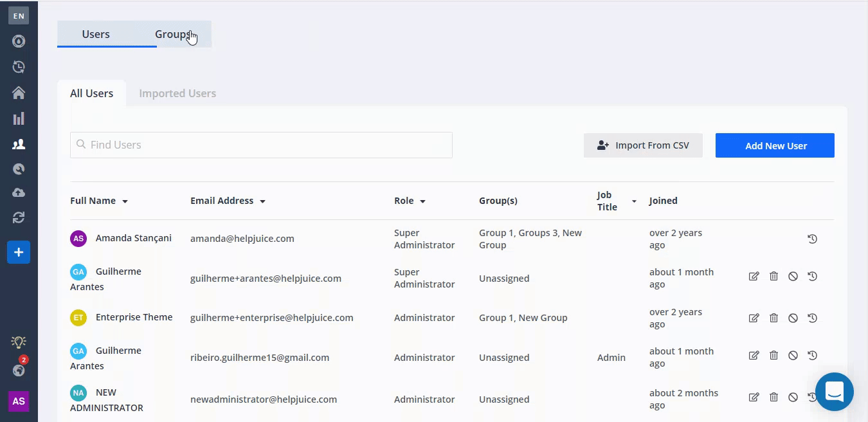The height and width of the screenshot is (422, 868).
Task: Sort by Full Name column arrow
Action: [125, 201]
